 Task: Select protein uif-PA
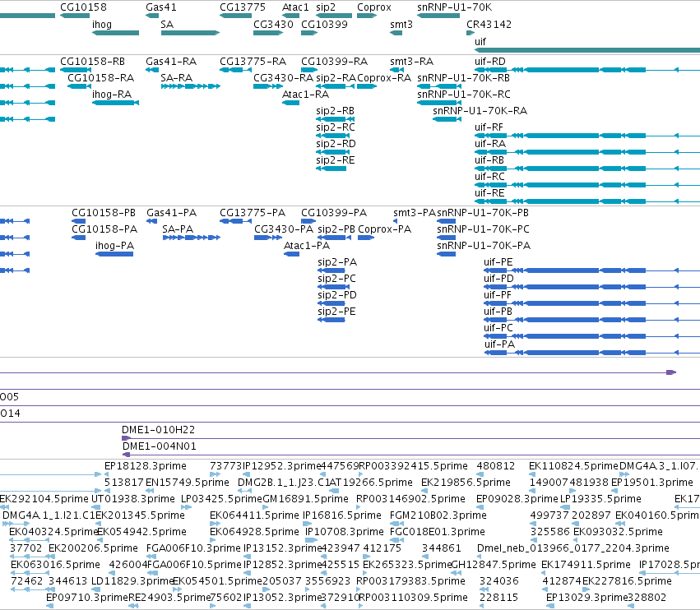click(591, 353)
